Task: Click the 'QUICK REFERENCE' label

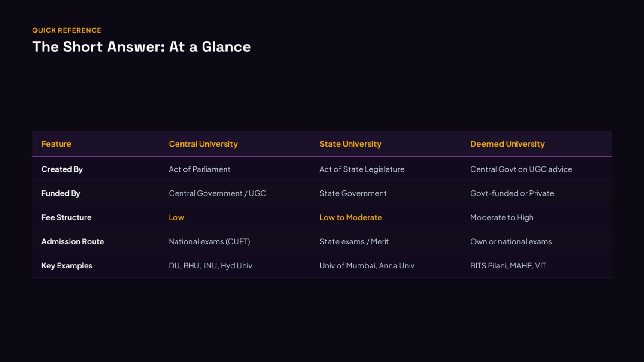Action: (67, 30)
